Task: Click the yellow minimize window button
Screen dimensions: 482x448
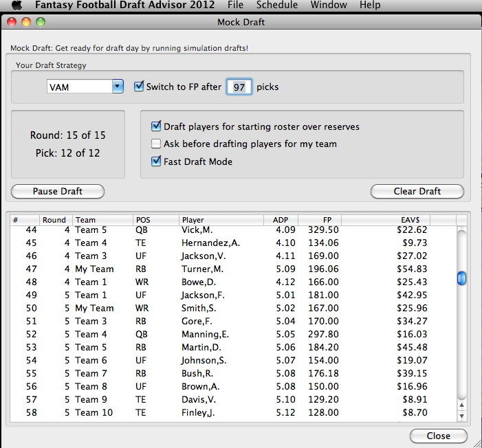Action: point(26,22)
